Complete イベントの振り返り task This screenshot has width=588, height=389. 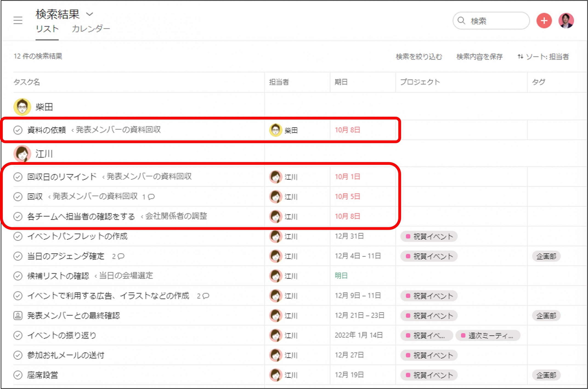click(18, 335)
